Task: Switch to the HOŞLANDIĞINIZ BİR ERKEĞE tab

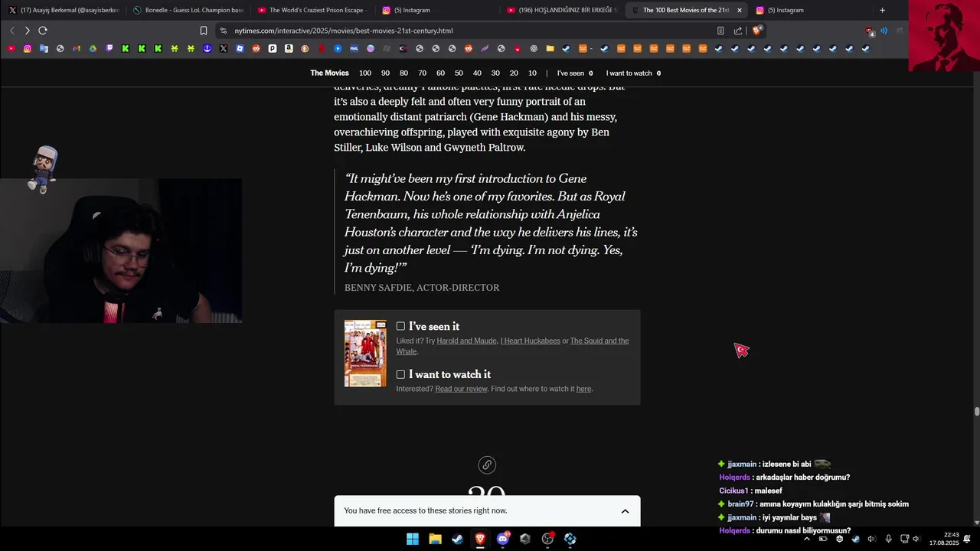Action: pos(562,10)
